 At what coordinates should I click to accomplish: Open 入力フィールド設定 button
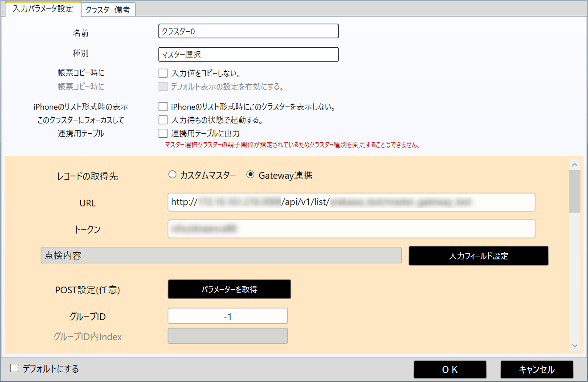pos(478,256)
